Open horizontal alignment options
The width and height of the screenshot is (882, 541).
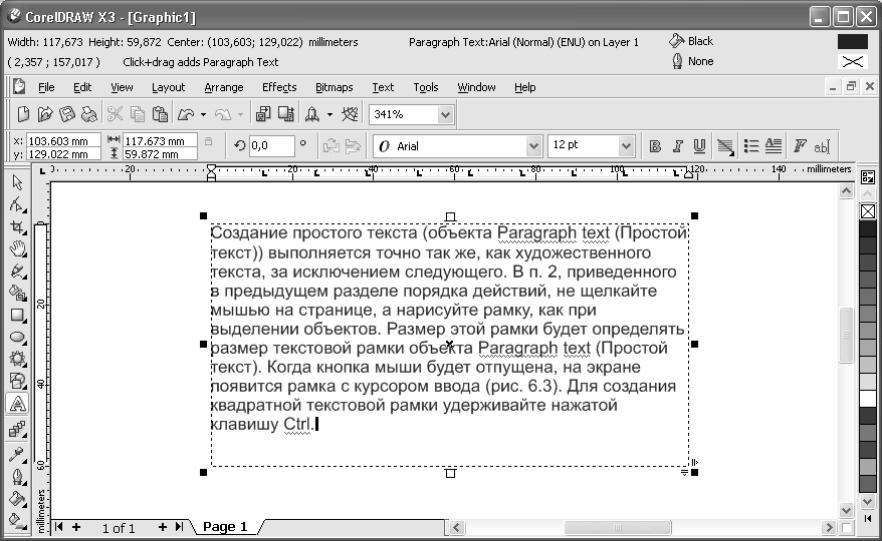click(726, 146)
